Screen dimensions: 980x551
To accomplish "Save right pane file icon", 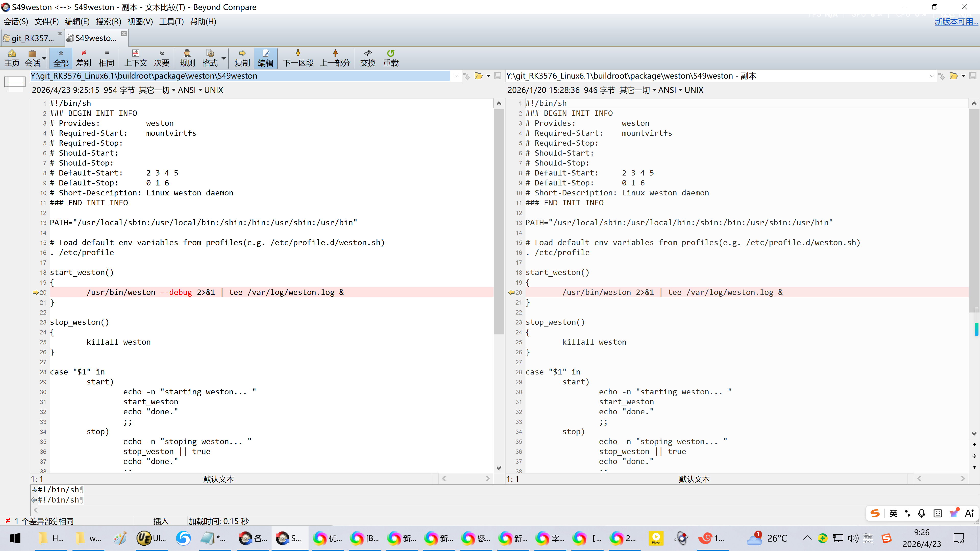I will pos(972,76).
